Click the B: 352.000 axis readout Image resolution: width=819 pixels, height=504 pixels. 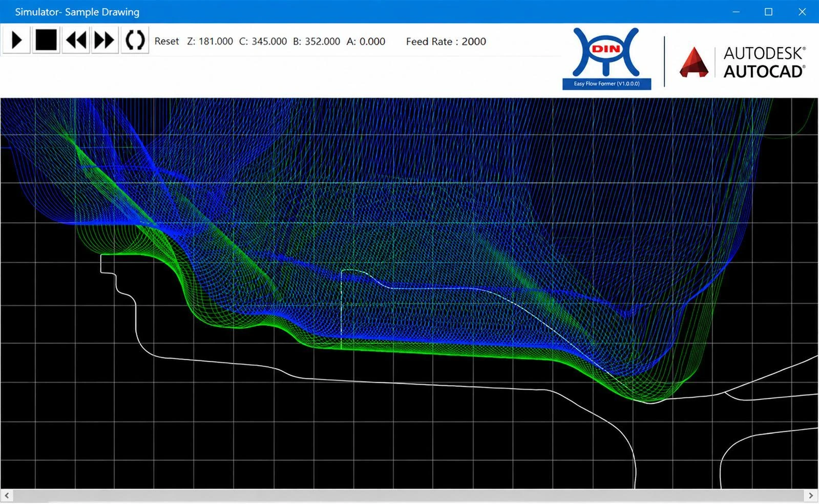click(x=317, y=41)
